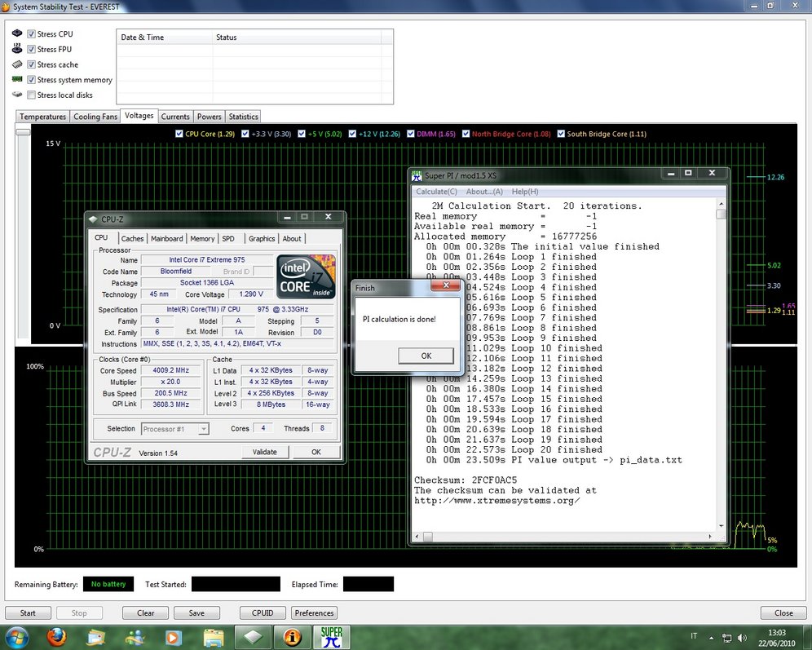Open Preferences in EVEREST
Image resolution: width=812 pixels, height=650 pixels.
coord(315,612)
